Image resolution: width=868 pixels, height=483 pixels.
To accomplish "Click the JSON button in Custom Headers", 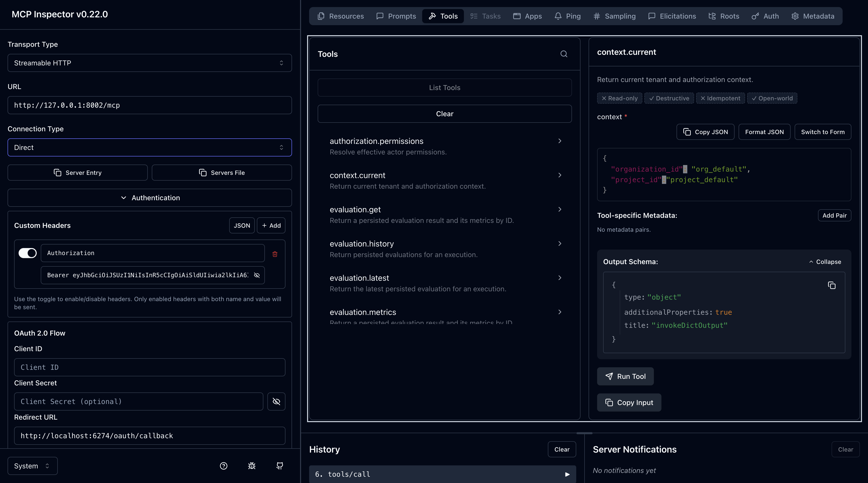I will 242,225.
